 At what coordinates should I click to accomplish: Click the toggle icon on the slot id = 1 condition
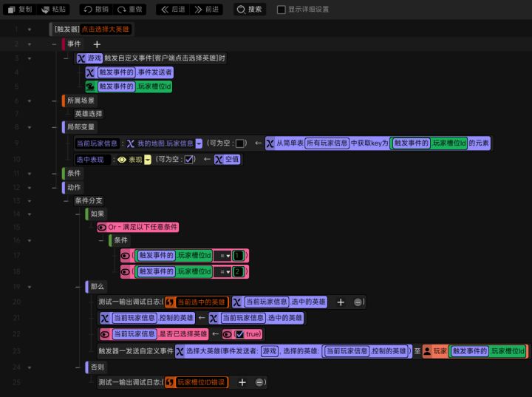125,256
